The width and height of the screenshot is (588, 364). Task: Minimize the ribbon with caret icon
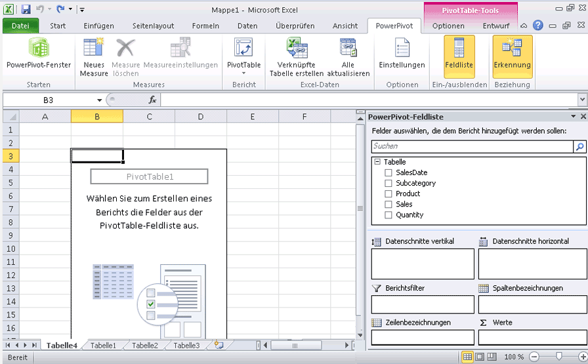point(524,26)
